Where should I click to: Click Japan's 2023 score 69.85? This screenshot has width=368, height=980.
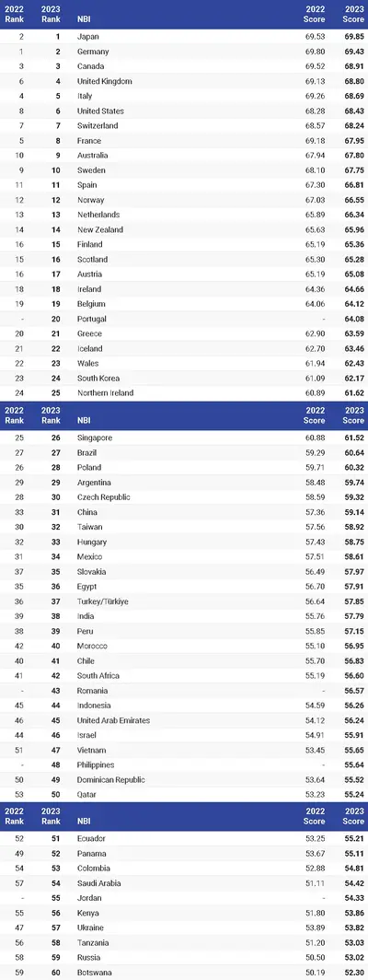coord(353,36)
